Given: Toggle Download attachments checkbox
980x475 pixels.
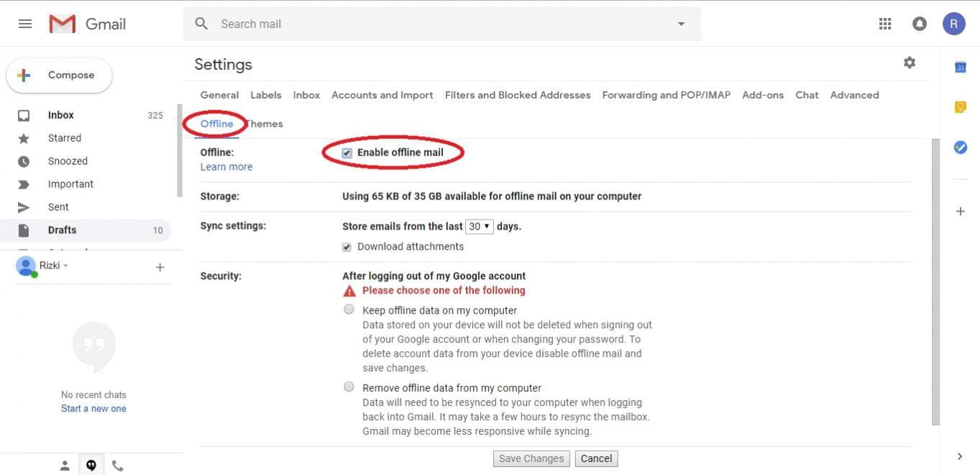Looking at the screenshot, I should (x=347, y=247).
